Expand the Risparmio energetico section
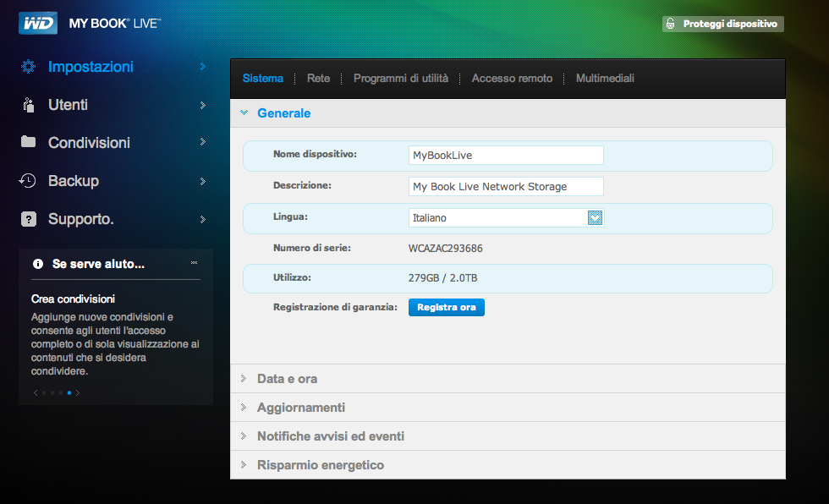This screenshot has width=829, height=504. point(320,465)
